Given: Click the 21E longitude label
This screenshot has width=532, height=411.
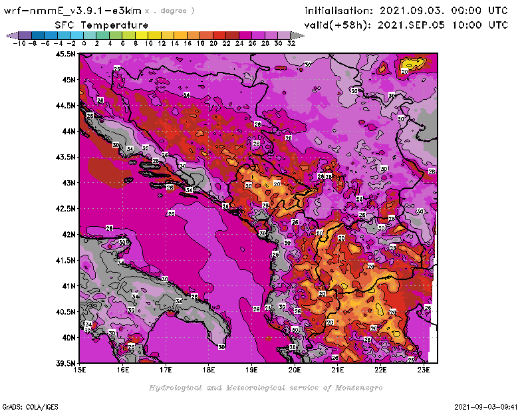Looking at the screenshot, I should pos(338,370).
